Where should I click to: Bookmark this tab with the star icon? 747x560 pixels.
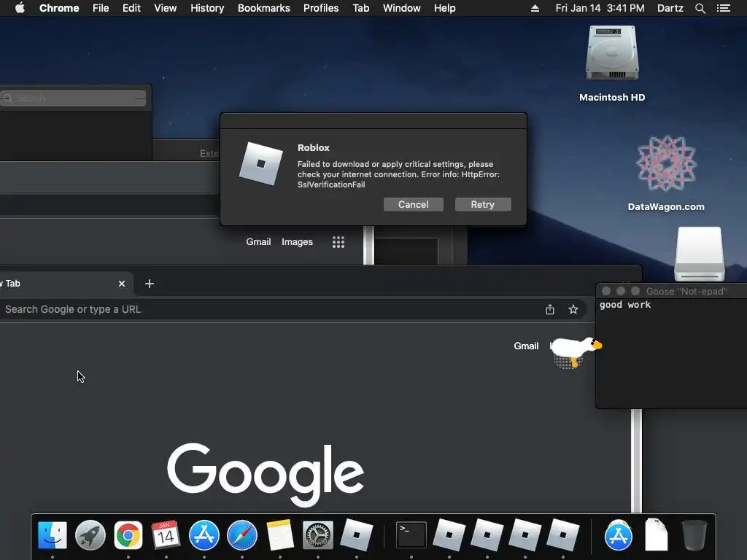[x=573, y=309]
